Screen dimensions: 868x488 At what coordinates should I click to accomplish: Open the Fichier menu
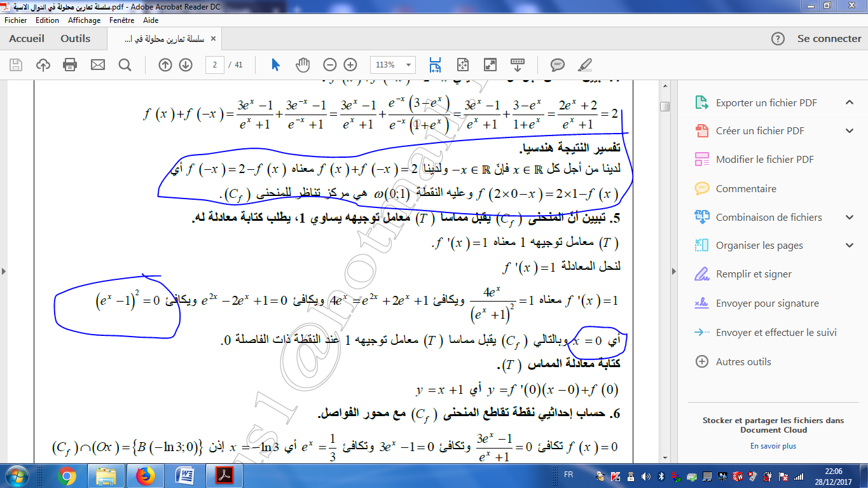tap(15, 20)
